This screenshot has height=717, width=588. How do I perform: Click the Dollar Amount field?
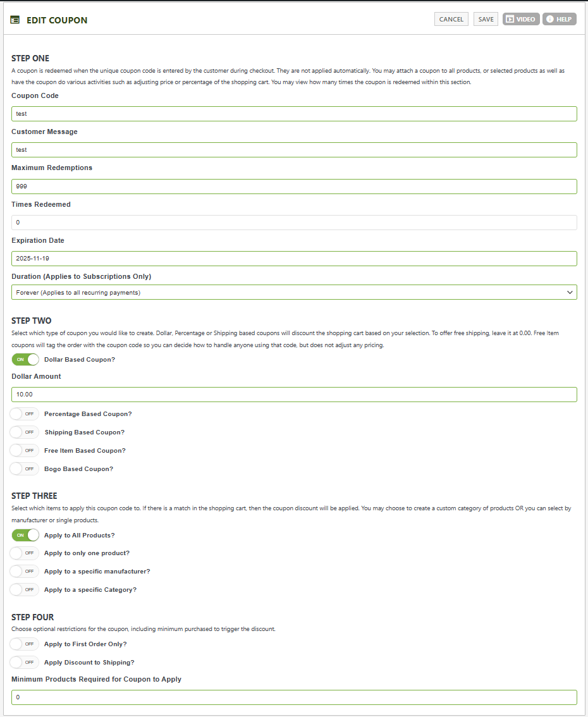(294, 395)
